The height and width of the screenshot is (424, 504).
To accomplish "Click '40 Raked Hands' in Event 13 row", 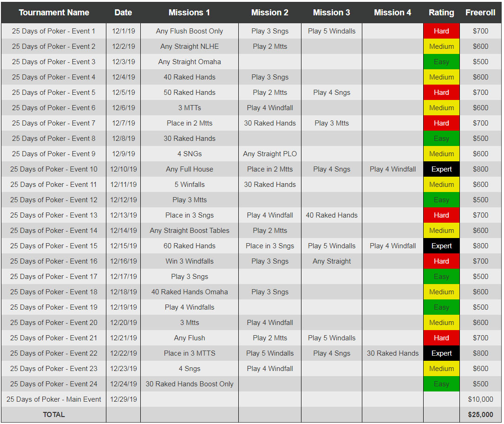I will (x=331, y=215).
